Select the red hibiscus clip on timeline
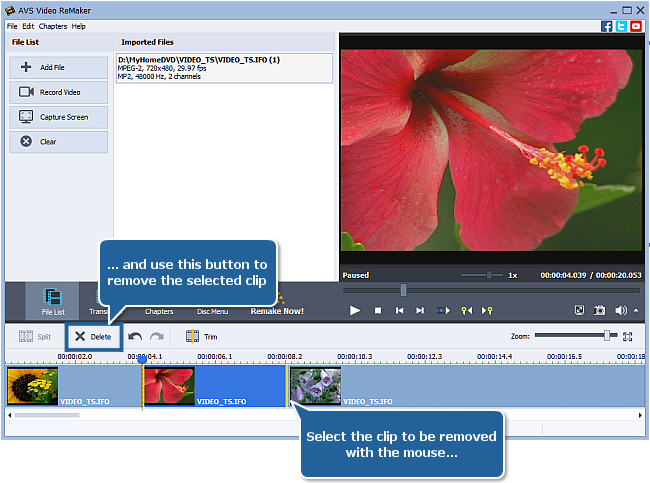Image resolution: width=650 pixels, height=483 pixels. [215, 386]
